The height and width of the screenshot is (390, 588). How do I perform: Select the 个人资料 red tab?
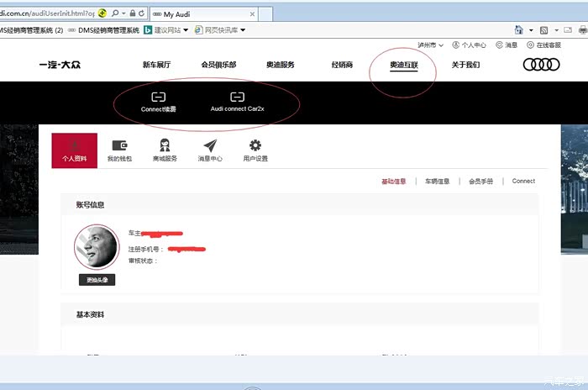pos(75,150)
